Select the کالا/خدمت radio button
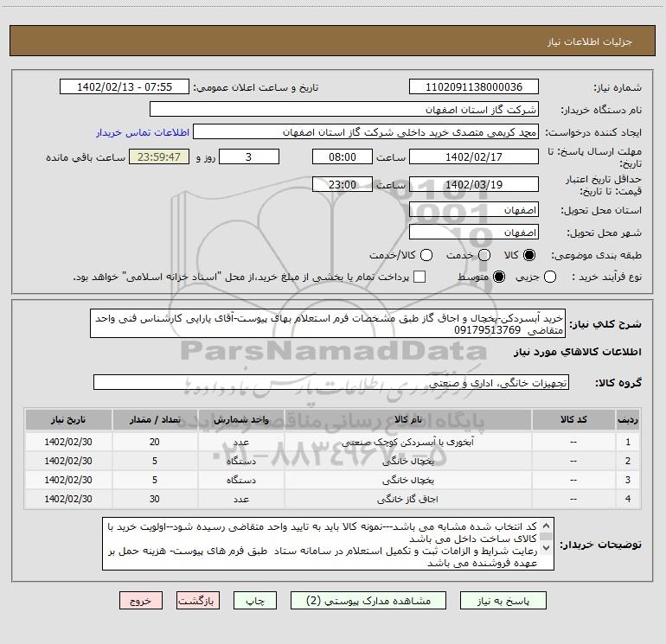 (426, 255)
